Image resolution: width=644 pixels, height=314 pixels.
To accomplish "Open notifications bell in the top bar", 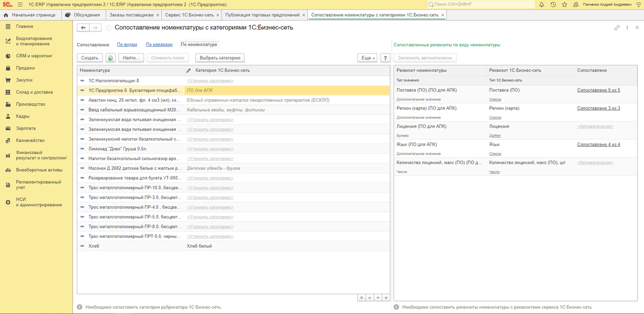I will (540, 4).
